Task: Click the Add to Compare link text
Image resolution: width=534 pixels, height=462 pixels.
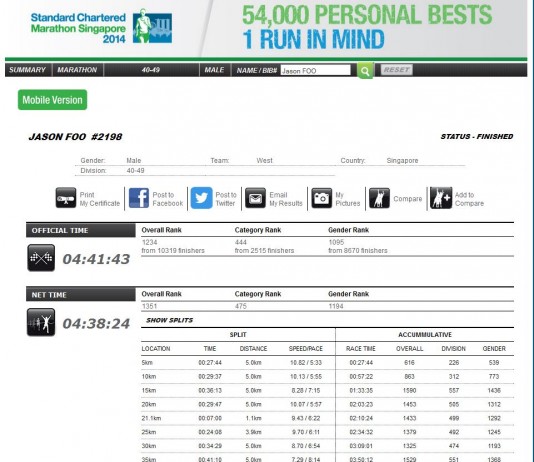Action: pyautogui.click(x=469, y=199)
